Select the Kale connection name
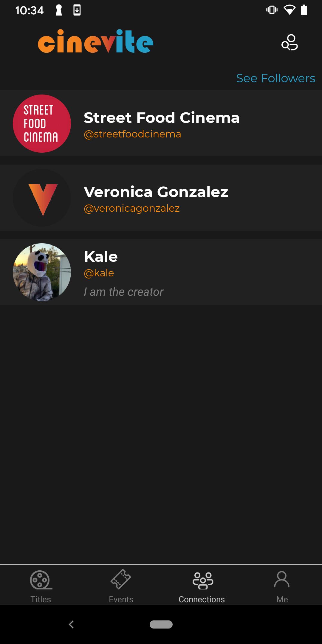The height and width of the screenshot is (644, 322). pos(101,256)
